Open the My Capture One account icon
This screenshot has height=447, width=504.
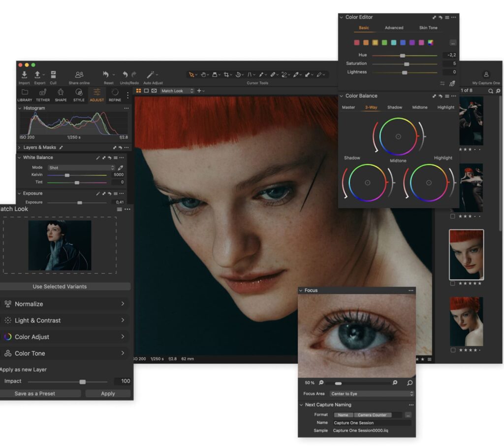pyautogui.click(x=486, y=74)
